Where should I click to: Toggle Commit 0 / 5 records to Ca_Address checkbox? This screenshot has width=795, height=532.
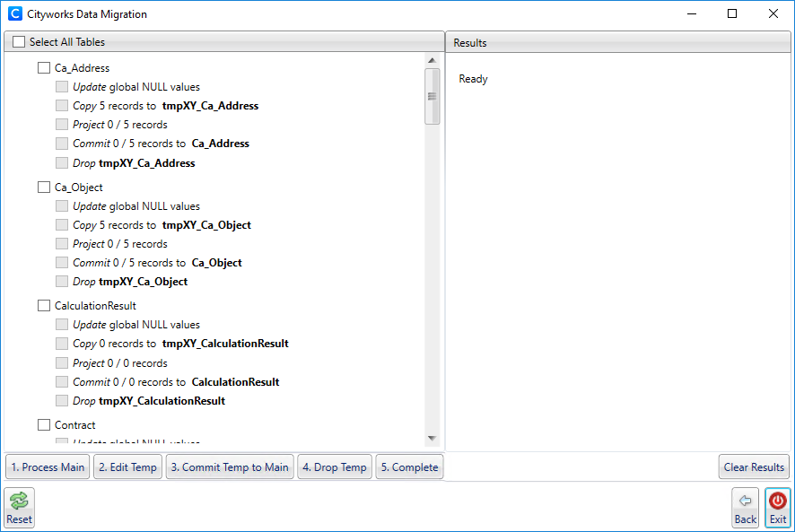62,144
